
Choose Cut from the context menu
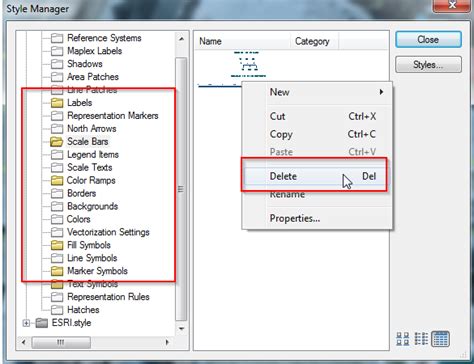pos(317,116)
